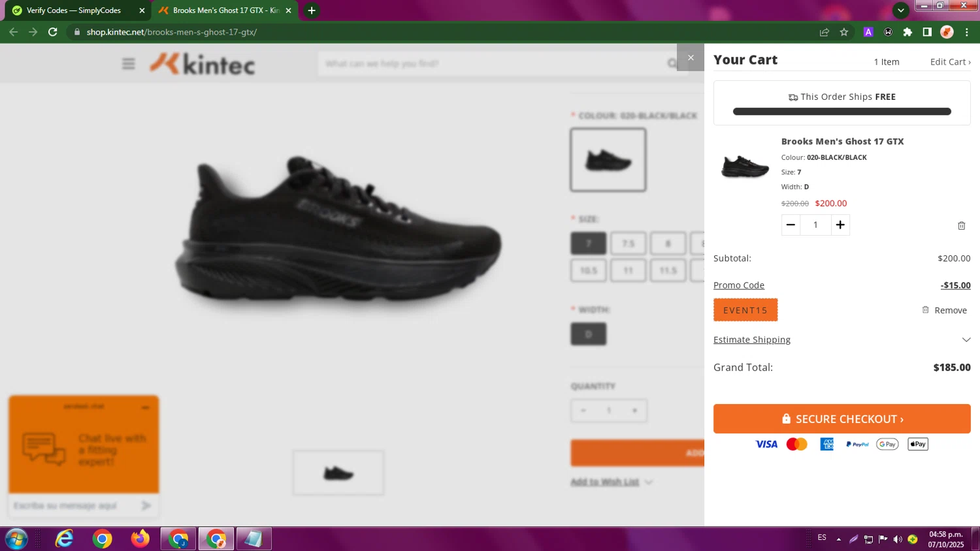Click the free shipping progress bar
This screenshot has height=551, width=980.
coord(841,112)
